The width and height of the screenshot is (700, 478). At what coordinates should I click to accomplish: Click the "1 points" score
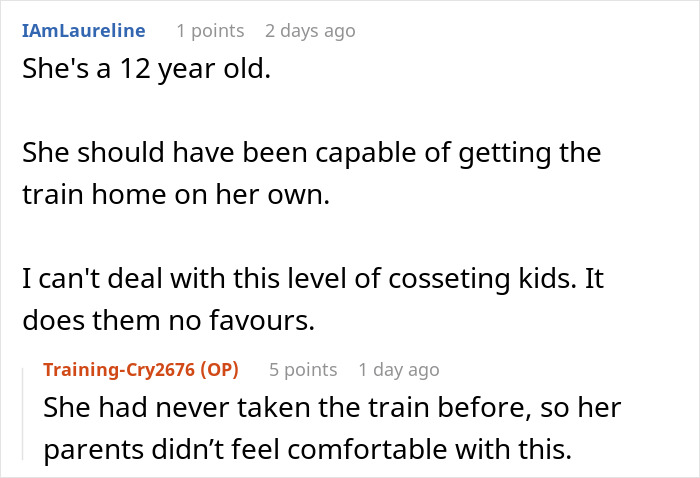click(210, 31)
